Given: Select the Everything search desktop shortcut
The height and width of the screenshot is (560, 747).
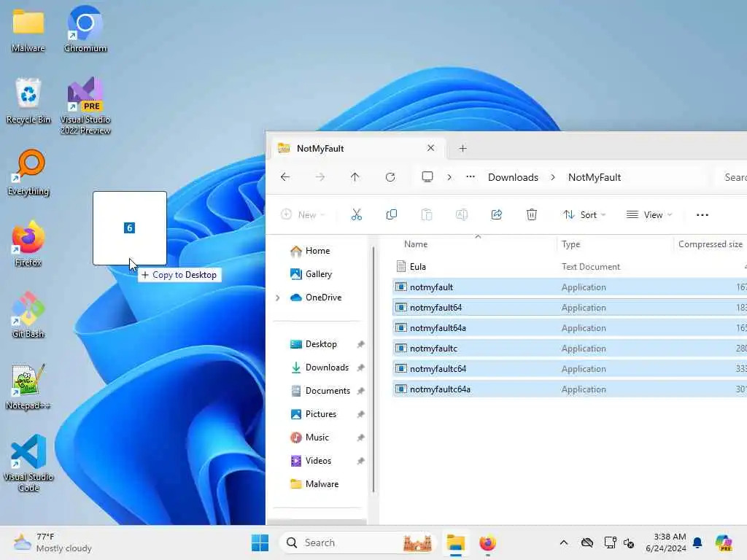Looking at the screenshot, I should 28,172.
